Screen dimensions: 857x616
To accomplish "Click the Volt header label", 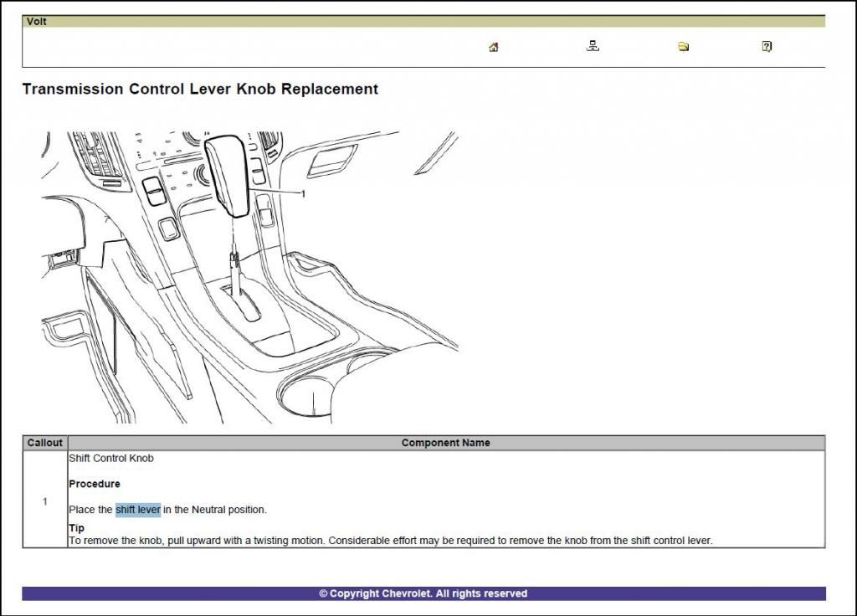I will coord(36,22).
